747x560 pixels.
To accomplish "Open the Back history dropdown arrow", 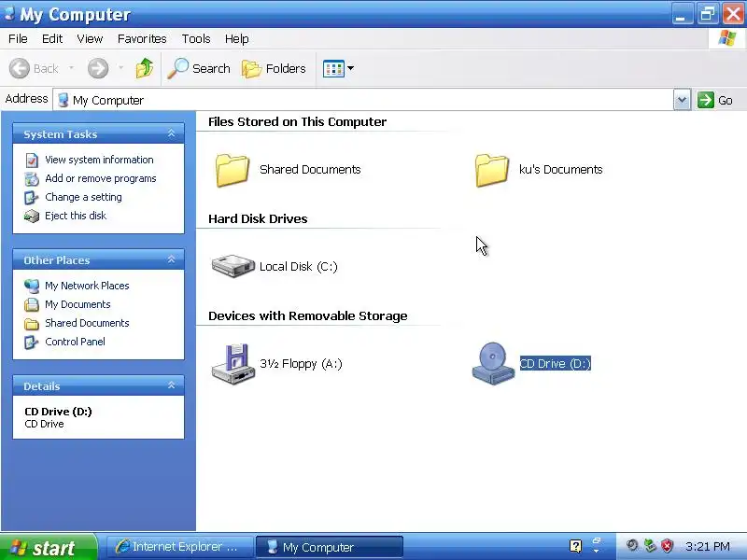I will 71,68.
